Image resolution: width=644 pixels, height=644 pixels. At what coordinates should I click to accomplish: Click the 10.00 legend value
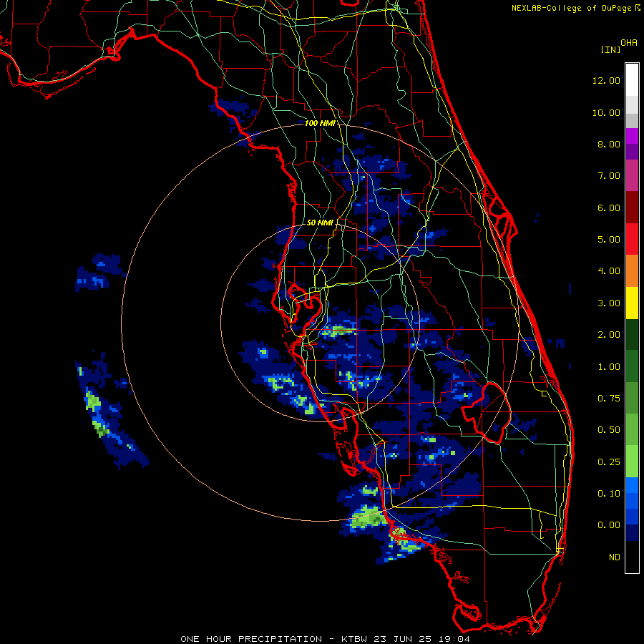point(606,112)
